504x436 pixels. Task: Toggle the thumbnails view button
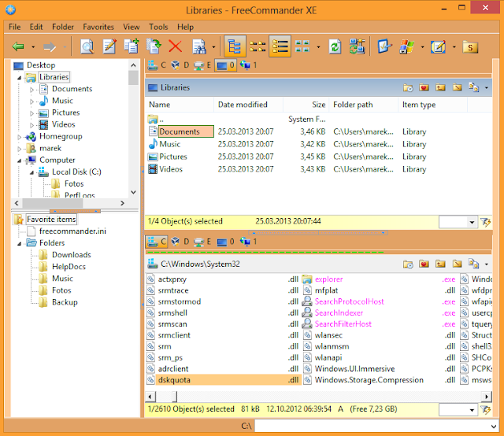(x=302, y=46)
